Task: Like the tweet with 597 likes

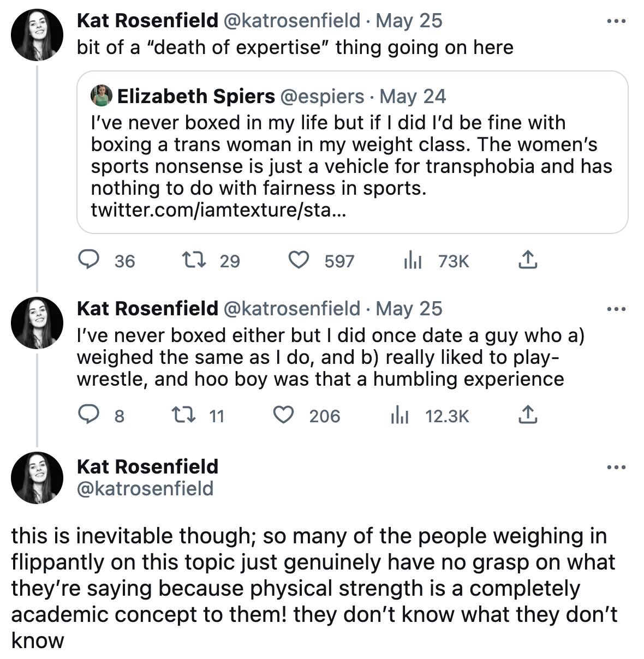Action: point(299,260)
